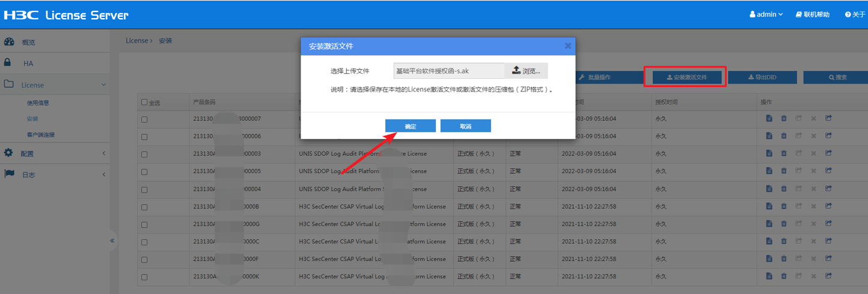This screenshot has height=294, width=868.
Task: Click the browse file button
Action: coord(526,71)
